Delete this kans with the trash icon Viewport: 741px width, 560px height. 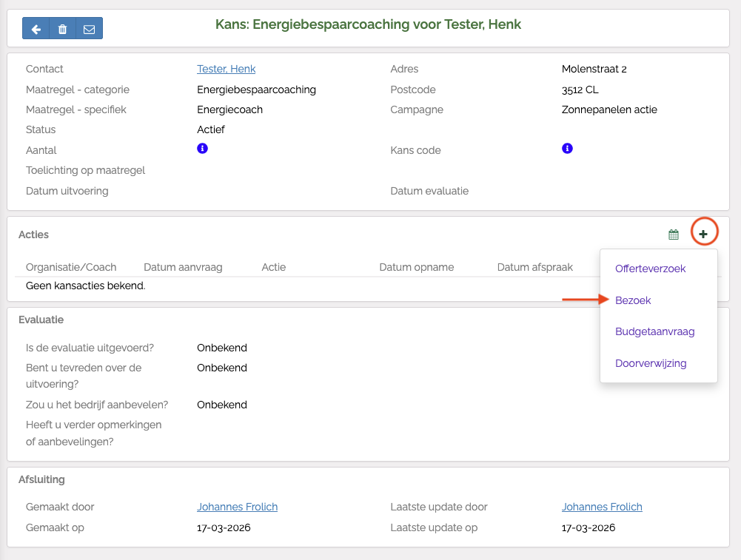pyautogui.click(x=62, y=29)
